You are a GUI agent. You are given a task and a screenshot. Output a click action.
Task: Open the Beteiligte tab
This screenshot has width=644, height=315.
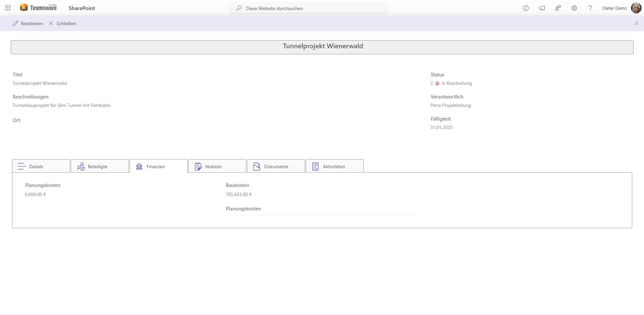coord(99,166)
